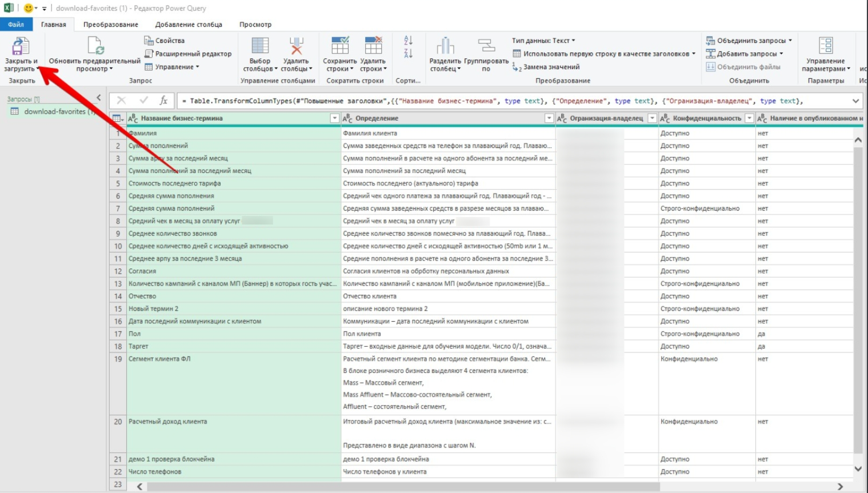Click Управление параметрами icon
This screenshot has height=493, width=868.
pos(826,46)
